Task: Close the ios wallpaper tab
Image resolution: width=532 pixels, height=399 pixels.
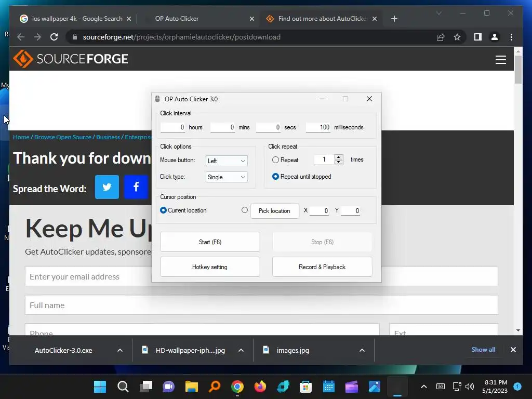Action: tap(129, 19)
